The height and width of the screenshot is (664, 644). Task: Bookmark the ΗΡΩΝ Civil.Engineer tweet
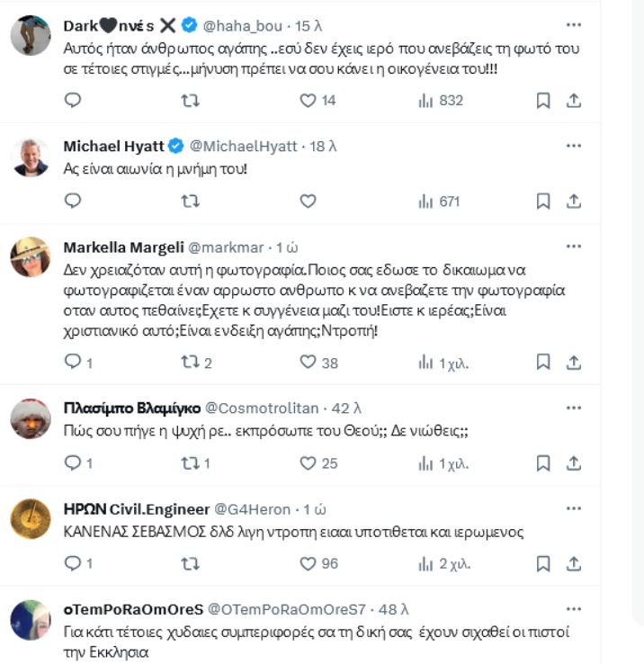coord(543,563)
